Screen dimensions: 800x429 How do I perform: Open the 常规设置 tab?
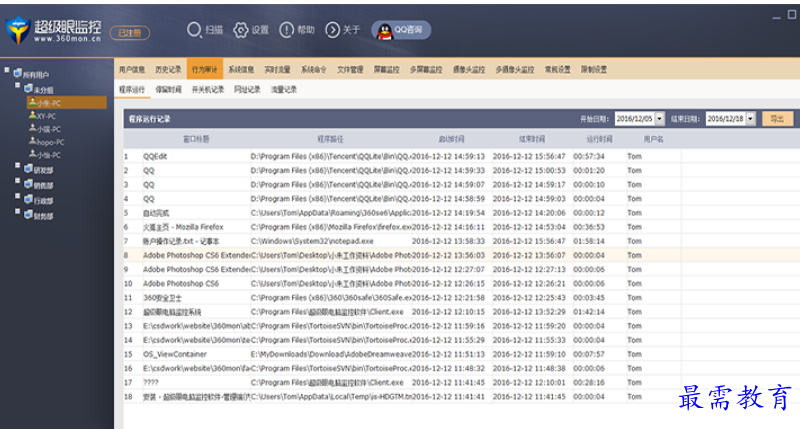point(558,70)
